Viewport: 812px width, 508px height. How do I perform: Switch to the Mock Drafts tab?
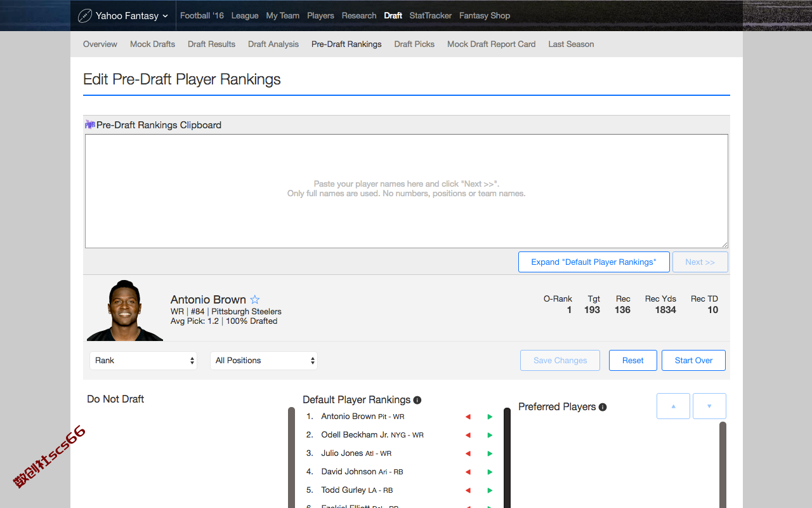pyautogui.click(x=152, y=44)
